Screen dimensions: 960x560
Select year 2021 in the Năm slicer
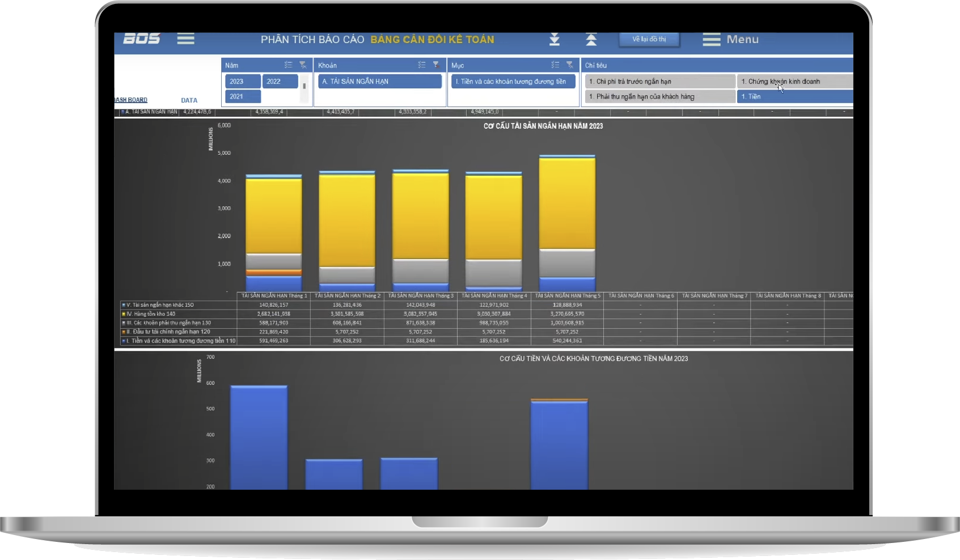243,97
